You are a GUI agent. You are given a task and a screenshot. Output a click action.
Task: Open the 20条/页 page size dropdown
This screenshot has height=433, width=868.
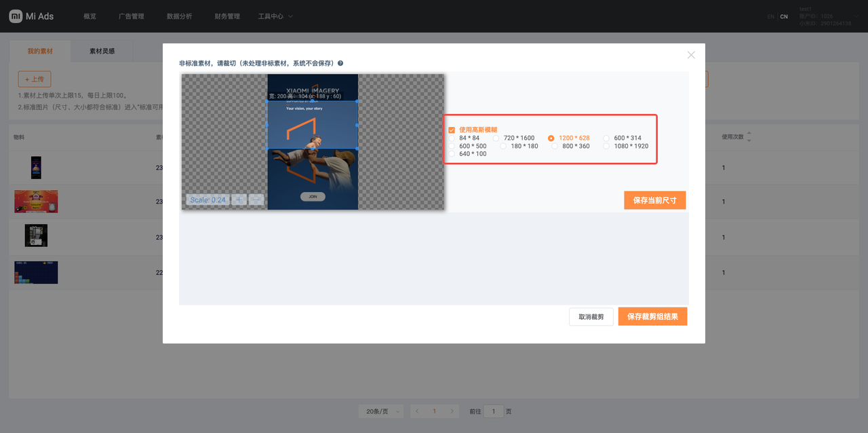pyautogui.click(x=380, y=411)
